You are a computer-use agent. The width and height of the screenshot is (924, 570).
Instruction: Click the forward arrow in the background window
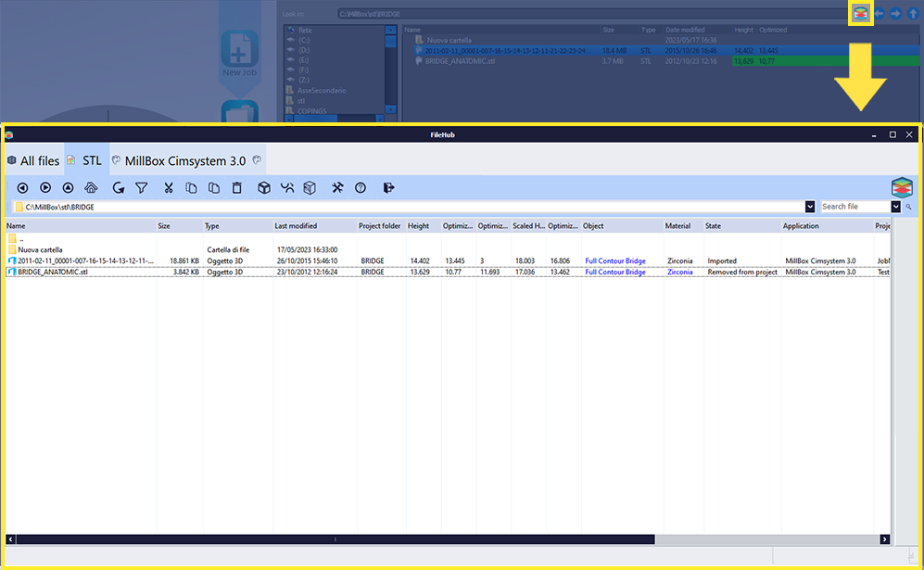(895, 14)
